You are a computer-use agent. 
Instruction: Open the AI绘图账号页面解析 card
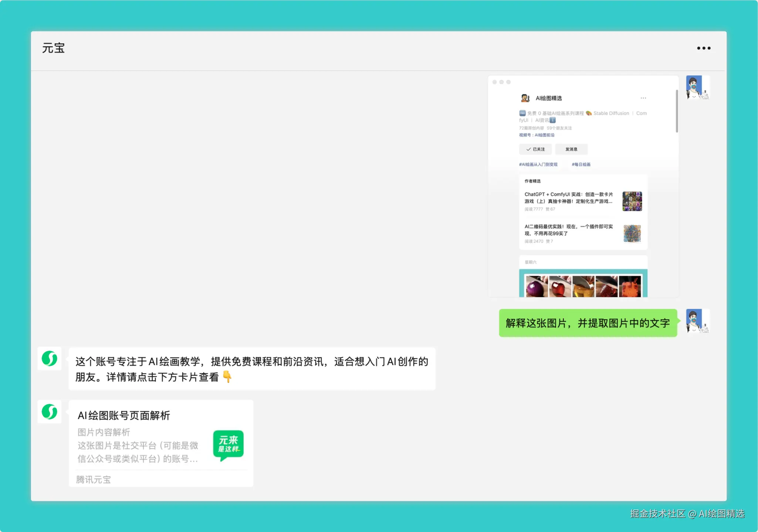pos(161,443)
